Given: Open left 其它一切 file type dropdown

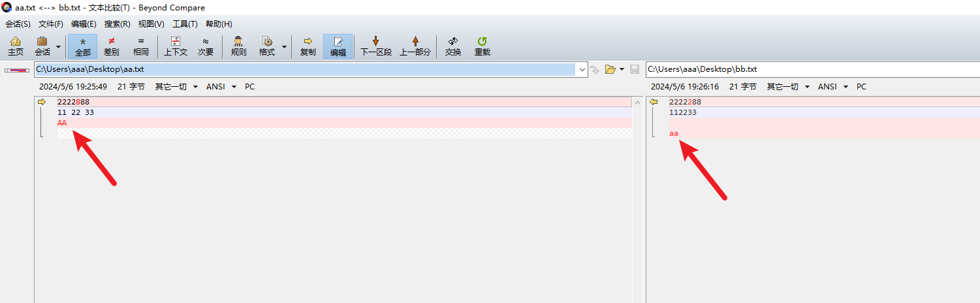Looking at the screenshot, I should pyautogui.click(x=176, y=86).
